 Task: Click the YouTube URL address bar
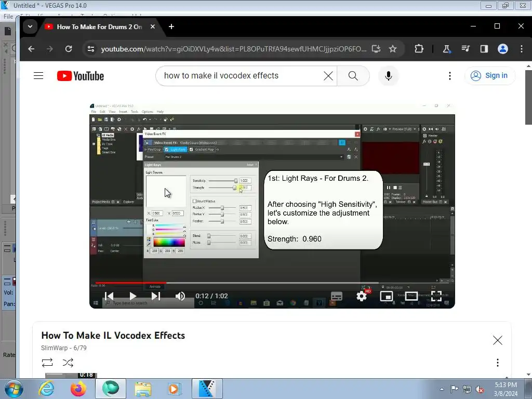[233, 49]
